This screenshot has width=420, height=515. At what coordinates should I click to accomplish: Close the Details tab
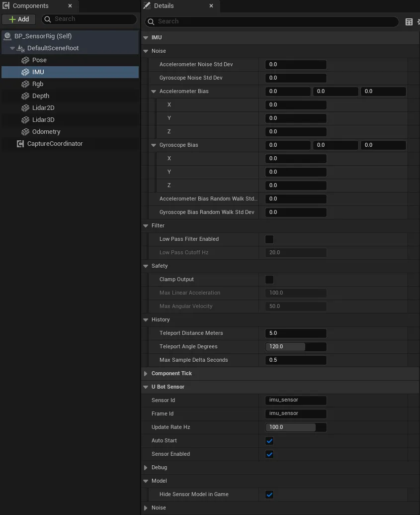[211, 5]
